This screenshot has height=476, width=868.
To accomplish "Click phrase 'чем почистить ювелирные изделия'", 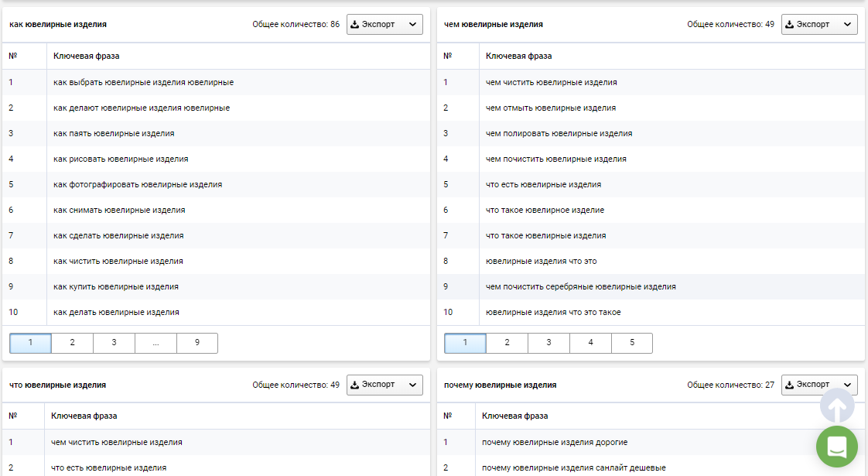I will pyautogui.click(x=556, y=159).
